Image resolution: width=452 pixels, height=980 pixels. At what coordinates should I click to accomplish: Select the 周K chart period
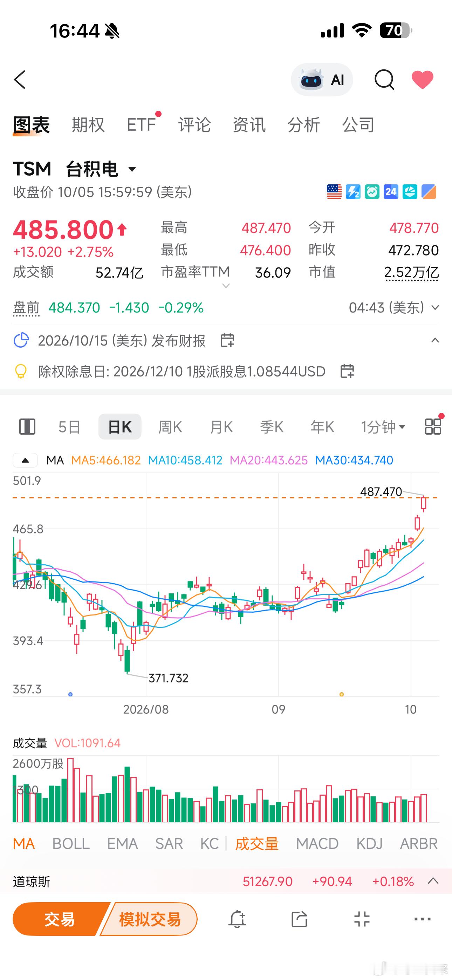click(170, 427)
